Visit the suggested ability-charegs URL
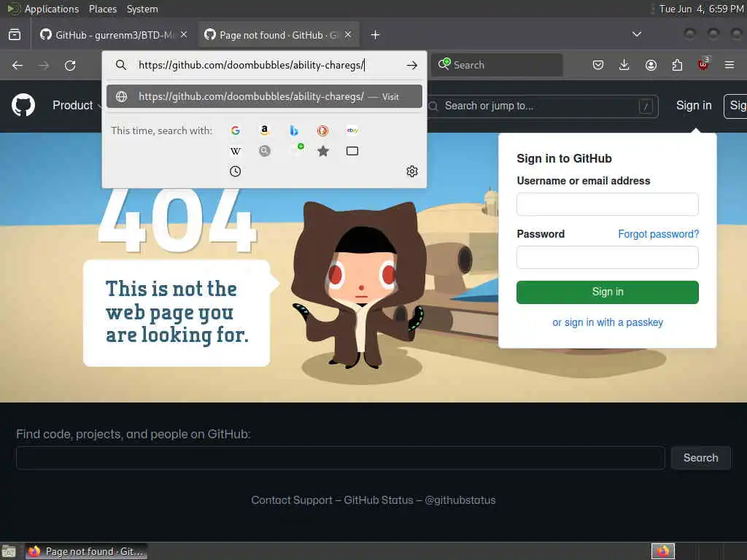 click(264, 97)
